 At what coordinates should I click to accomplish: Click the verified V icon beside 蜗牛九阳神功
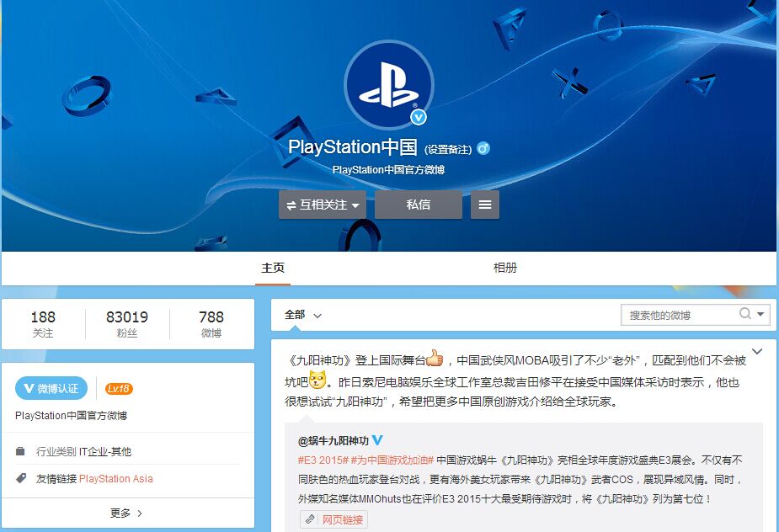[377, 440]
